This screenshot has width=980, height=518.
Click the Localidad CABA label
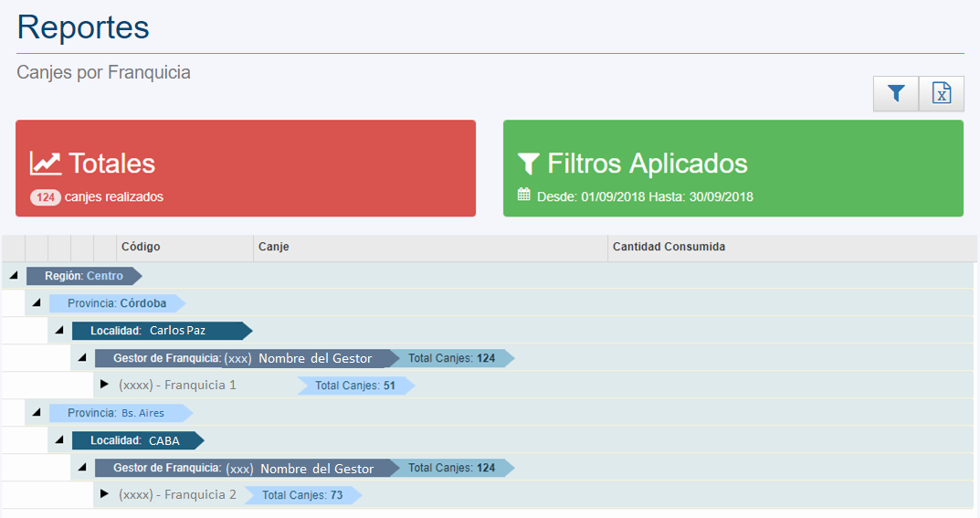coord(134,440)
